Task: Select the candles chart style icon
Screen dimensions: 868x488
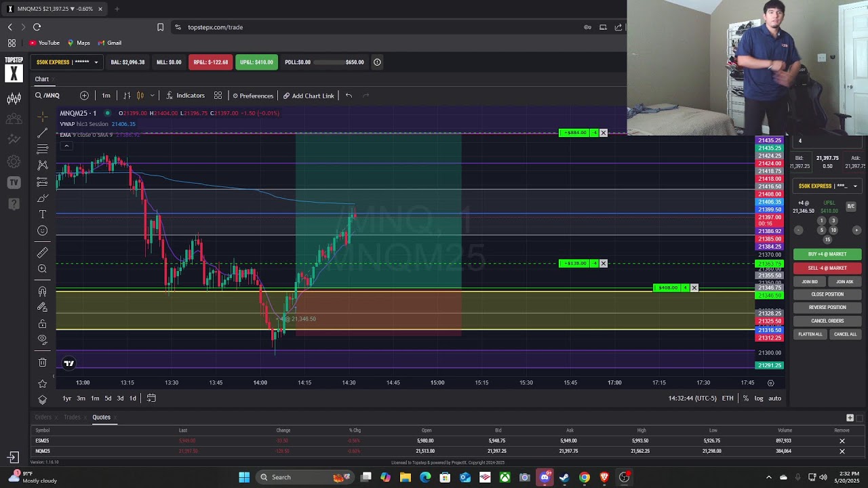Action: click(140, 96)
